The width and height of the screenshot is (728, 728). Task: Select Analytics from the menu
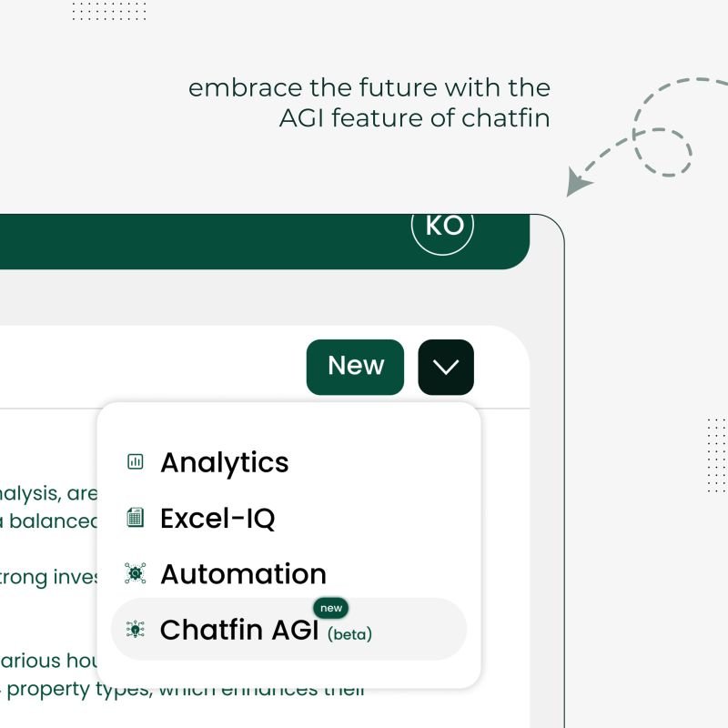pyautogui.click(x=224, y=462)
